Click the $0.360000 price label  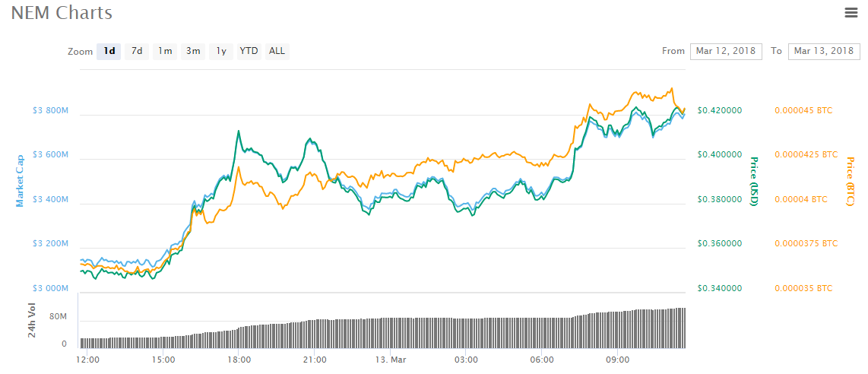[720, 243]
